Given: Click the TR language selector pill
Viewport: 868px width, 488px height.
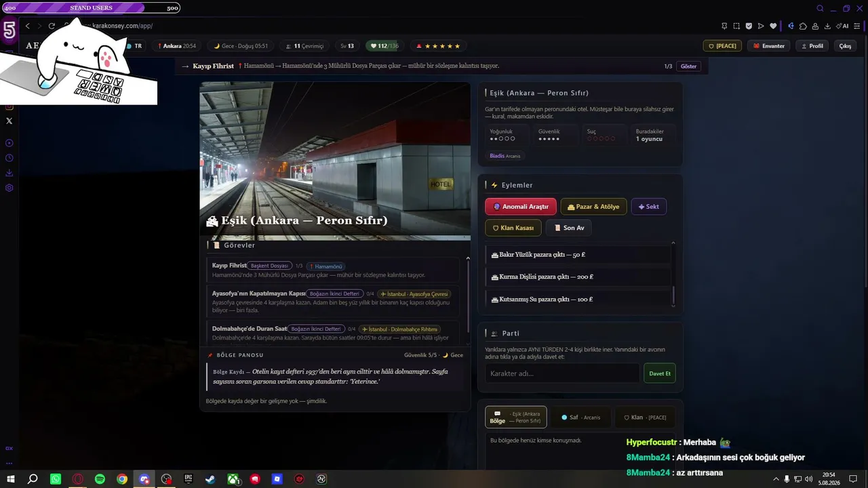Looking at the screenshot, I should tap(134, 46).
